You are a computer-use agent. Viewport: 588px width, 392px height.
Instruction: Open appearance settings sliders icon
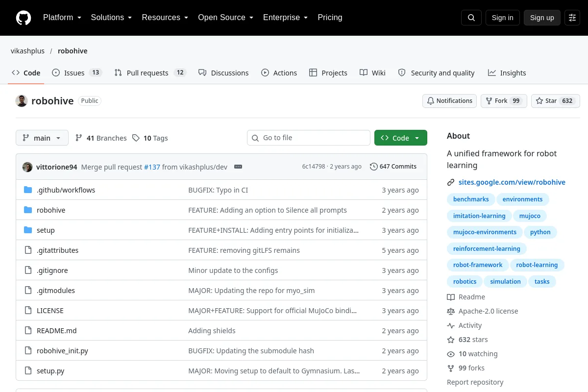pos(572,18)
